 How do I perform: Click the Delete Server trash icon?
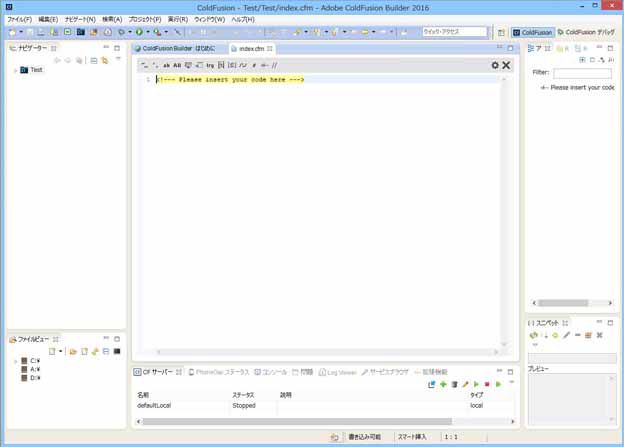pos(454,385)
